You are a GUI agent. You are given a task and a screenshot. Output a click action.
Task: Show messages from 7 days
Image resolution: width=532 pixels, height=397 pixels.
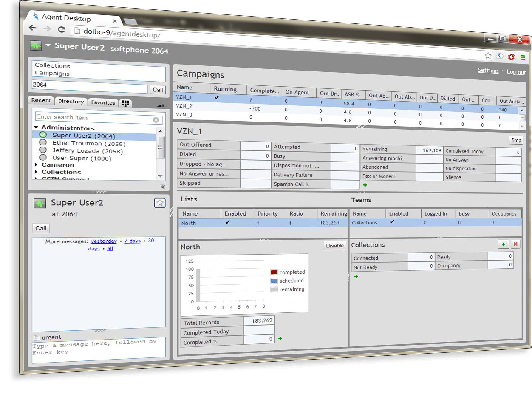click(132, 241)
